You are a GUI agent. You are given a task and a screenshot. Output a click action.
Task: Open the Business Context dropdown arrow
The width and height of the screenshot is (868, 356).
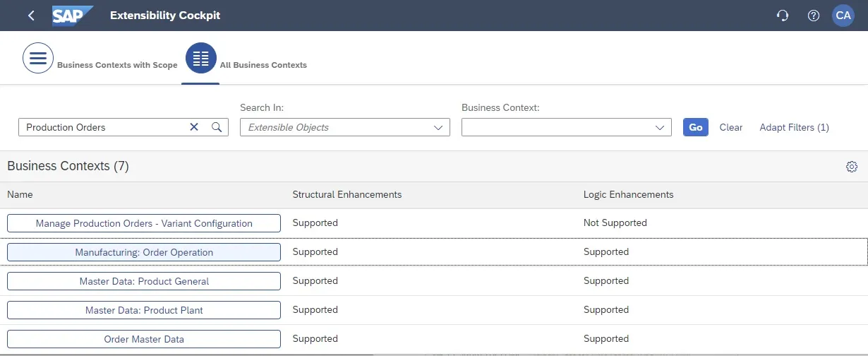pos(660,128)
